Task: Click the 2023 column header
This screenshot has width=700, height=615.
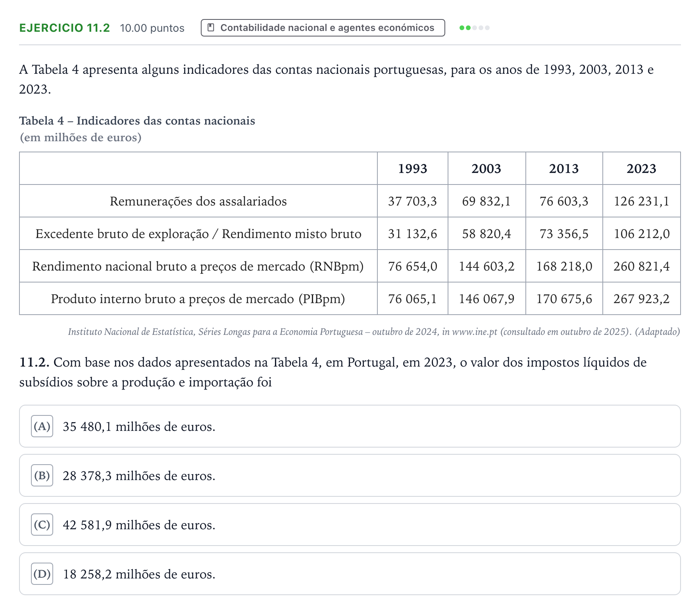Action: pos(641,169)
